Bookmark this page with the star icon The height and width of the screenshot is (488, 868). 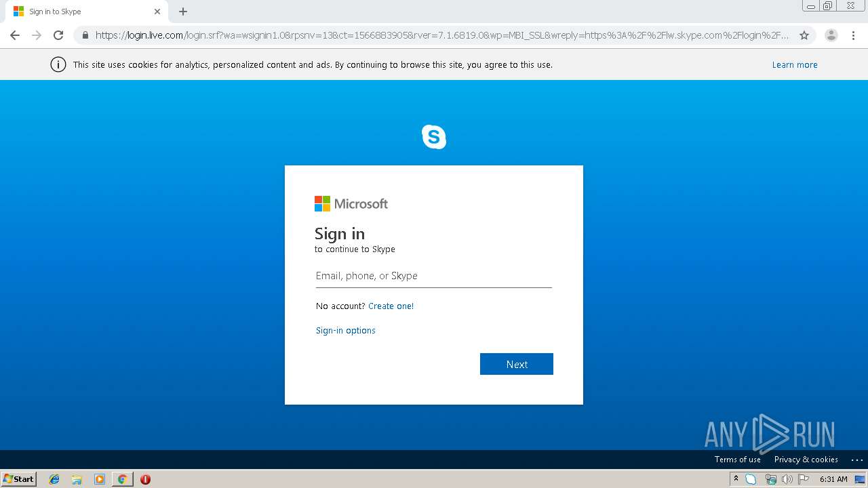click(804, 35)
